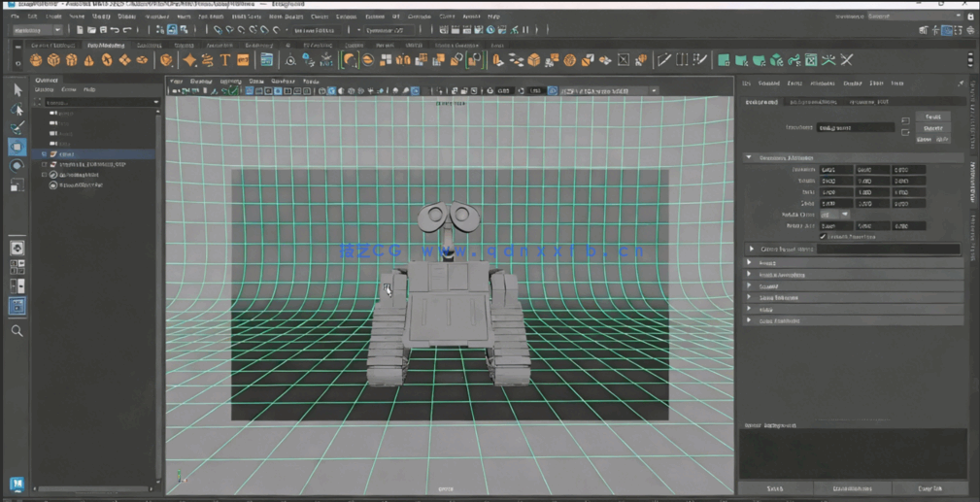The width and height of the screenshot is (980, 502).
Task: Toggle the Inherits Transform checkbox
Action: point(823,236)
